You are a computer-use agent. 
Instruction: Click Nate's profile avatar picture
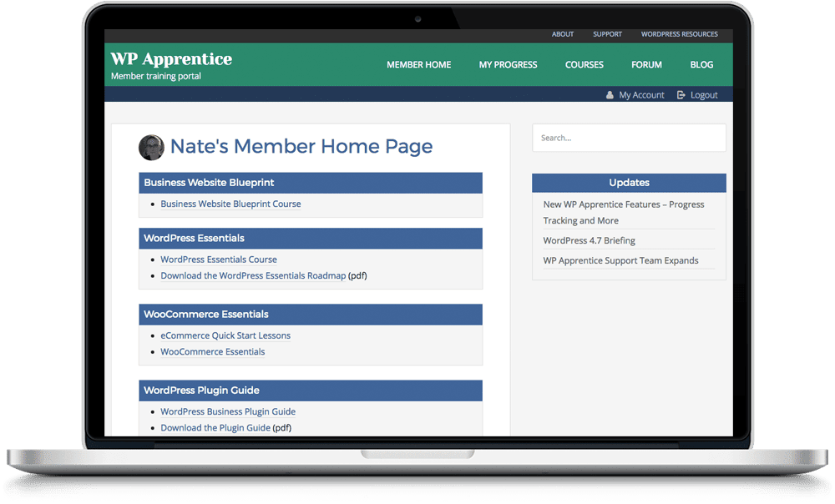[x=152, y=148]
